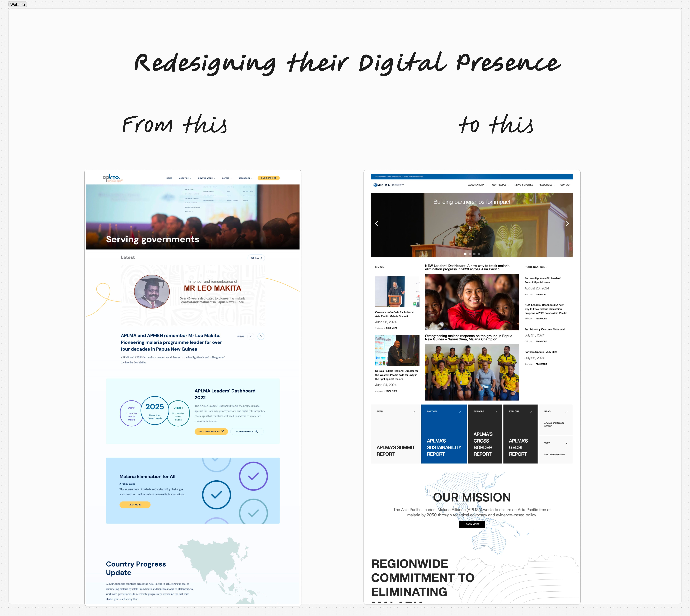
Task: Click the old aplma logo in left mockup
Action: coord(113,178)
